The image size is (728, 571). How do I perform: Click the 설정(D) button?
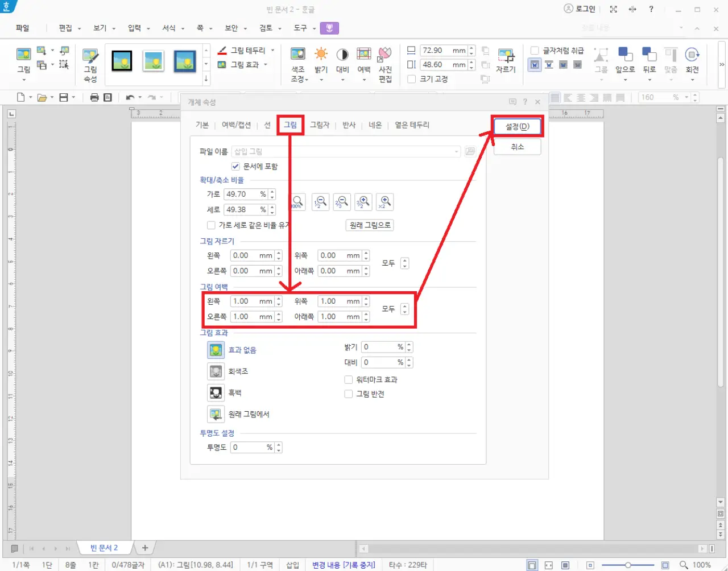(518, 126)
